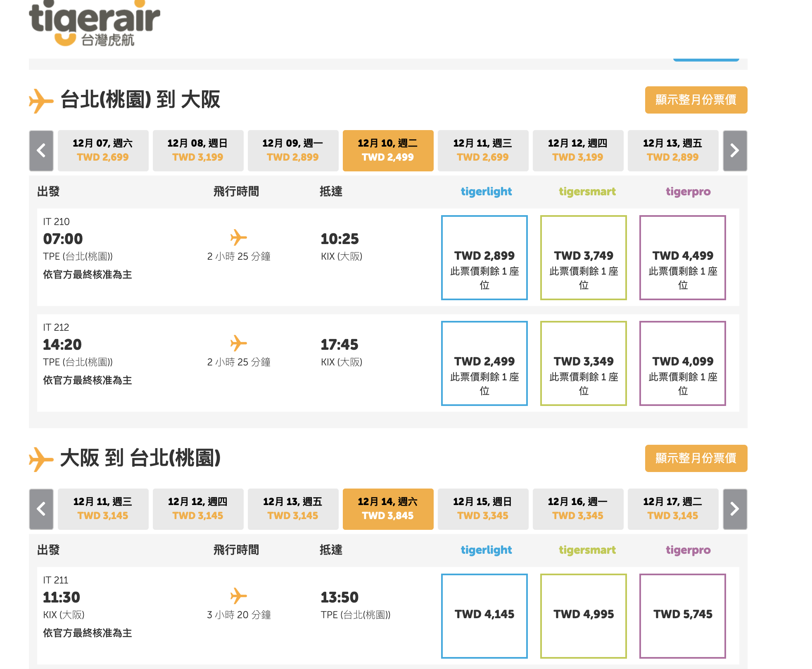
Task: Choose tigersmart fare TWD 4,995 for IT 211
Action: point(584,616)
